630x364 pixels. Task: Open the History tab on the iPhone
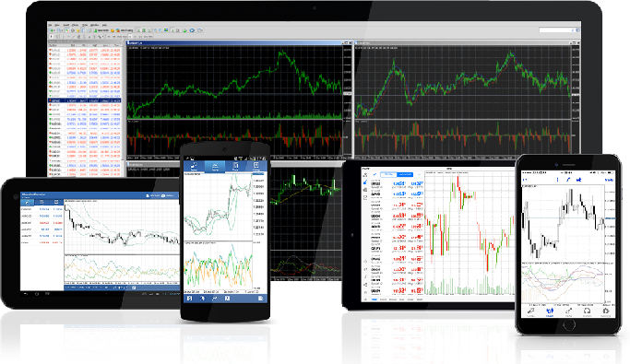pyautogui.click(x=587, y=311)
